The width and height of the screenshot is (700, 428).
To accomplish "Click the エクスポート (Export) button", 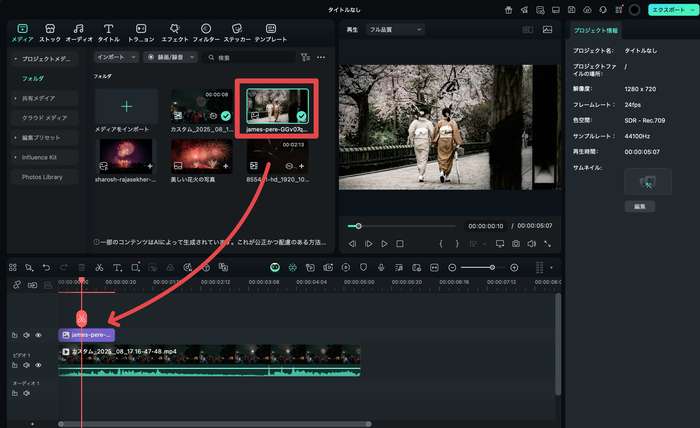I will click(668, 10).
